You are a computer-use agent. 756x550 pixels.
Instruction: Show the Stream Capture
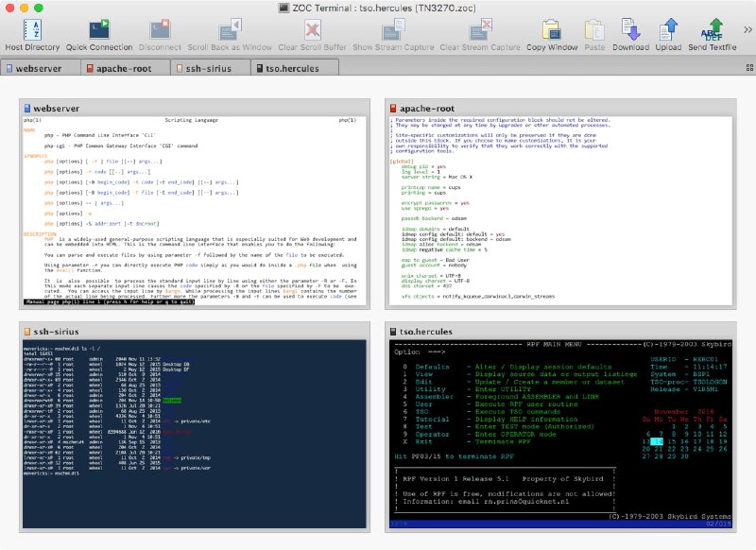click(x=393, y=33)
